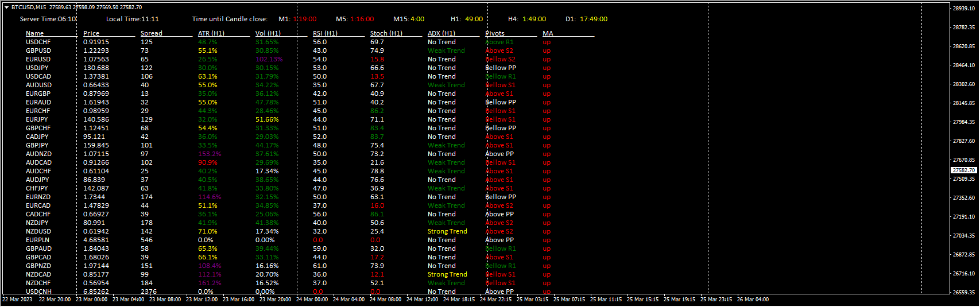Click the current price tag 27582.70
The image size is (980, 307).
964,170
